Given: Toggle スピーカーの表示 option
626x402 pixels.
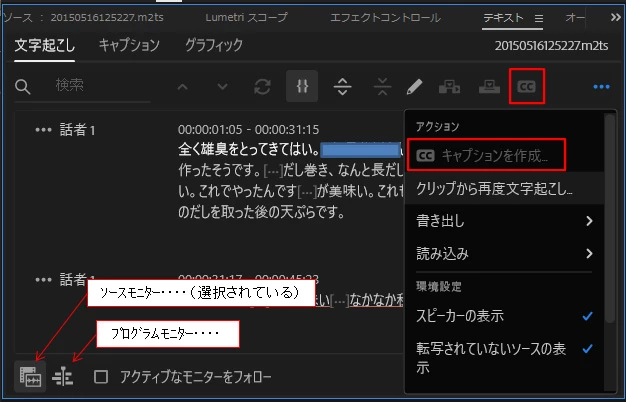Looking at the screenshot, I should tap(504, 316).
